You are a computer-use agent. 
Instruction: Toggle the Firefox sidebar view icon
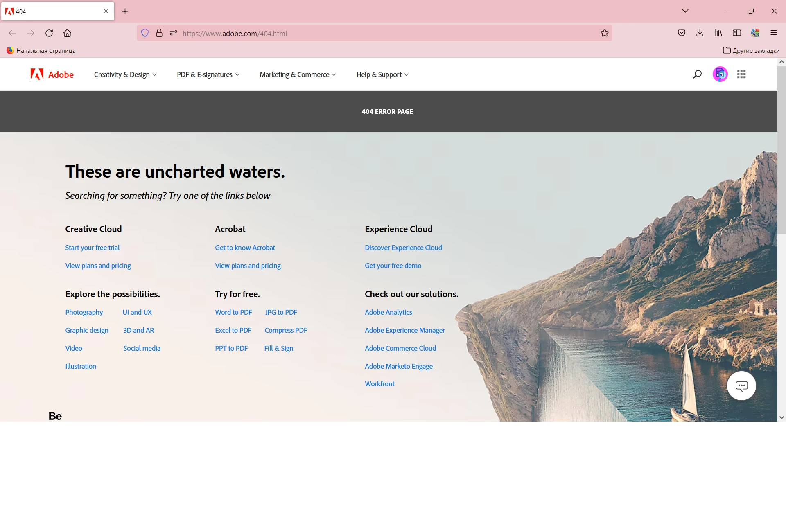pos(737,33)
